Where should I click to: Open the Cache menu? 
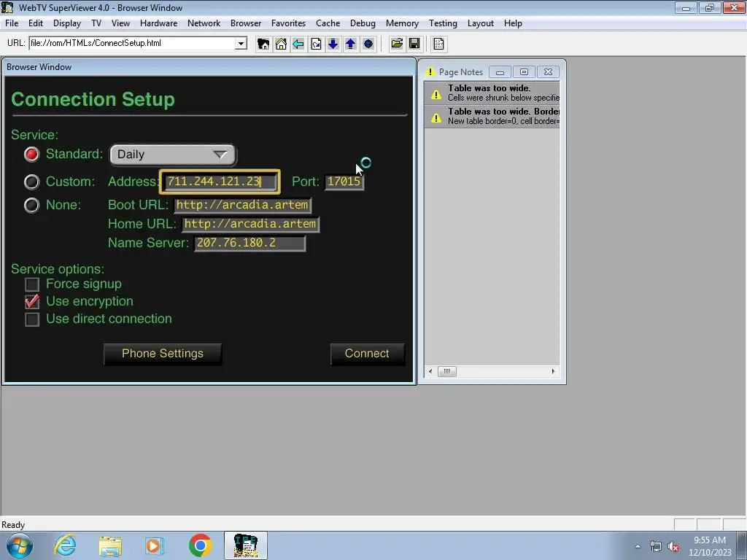tap(328, 23)
